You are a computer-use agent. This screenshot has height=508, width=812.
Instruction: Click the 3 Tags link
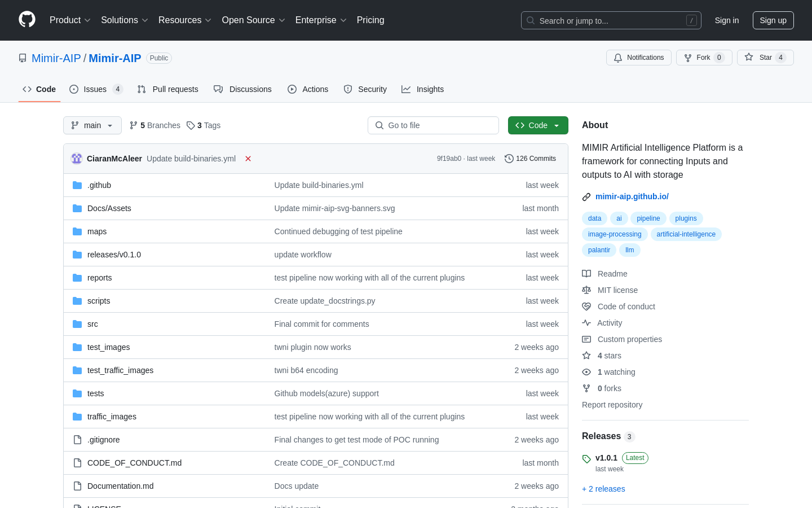(x=204, y=125)
